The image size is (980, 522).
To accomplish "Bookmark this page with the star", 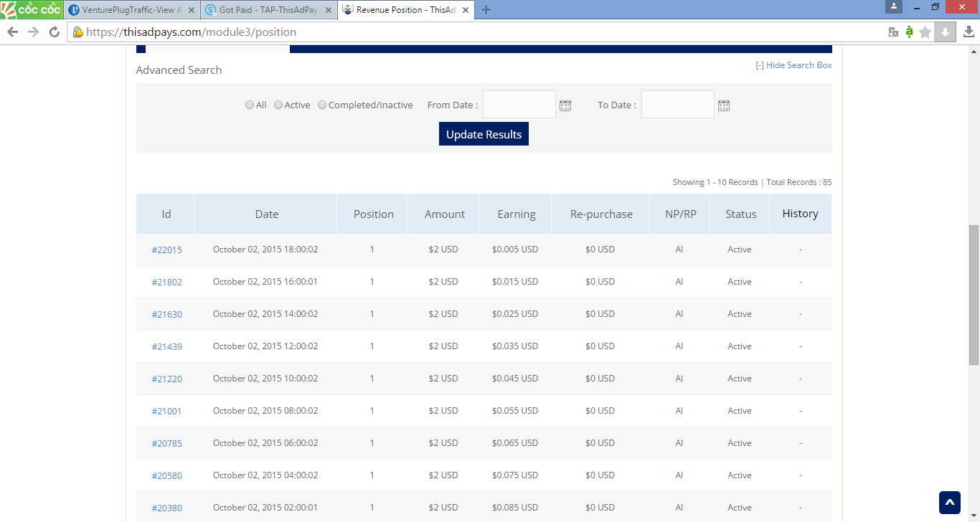I will 925,32.
